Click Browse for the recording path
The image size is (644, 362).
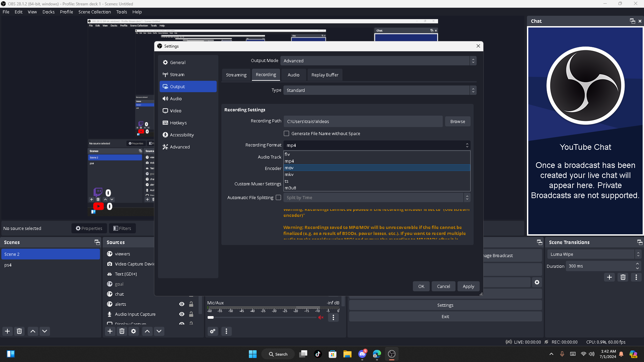coord(458,121)
